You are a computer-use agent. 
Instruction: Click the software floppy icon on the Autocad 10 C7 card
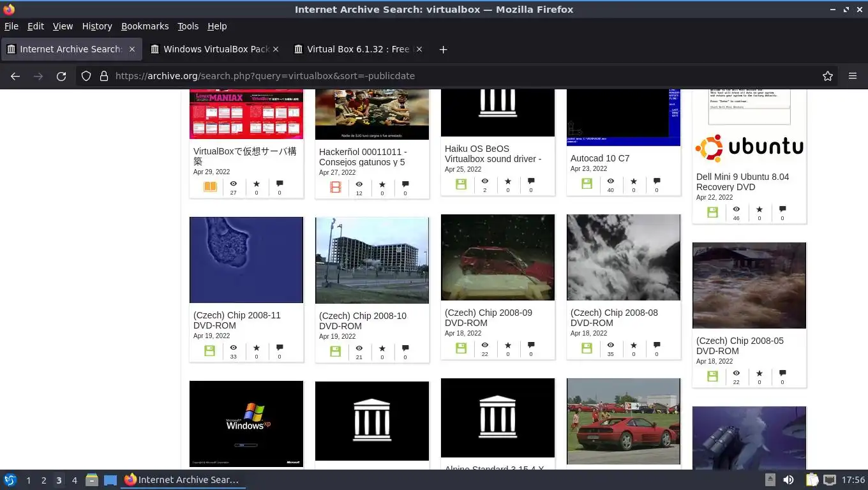click(x=587, y=184)
